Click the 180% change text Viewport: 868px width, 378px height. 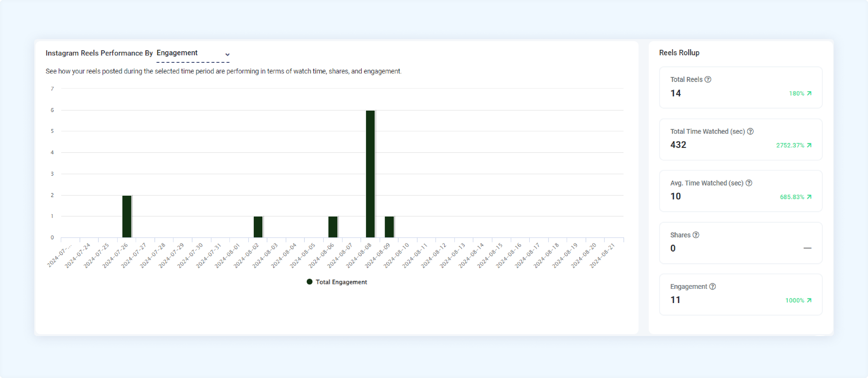[797, 93]
